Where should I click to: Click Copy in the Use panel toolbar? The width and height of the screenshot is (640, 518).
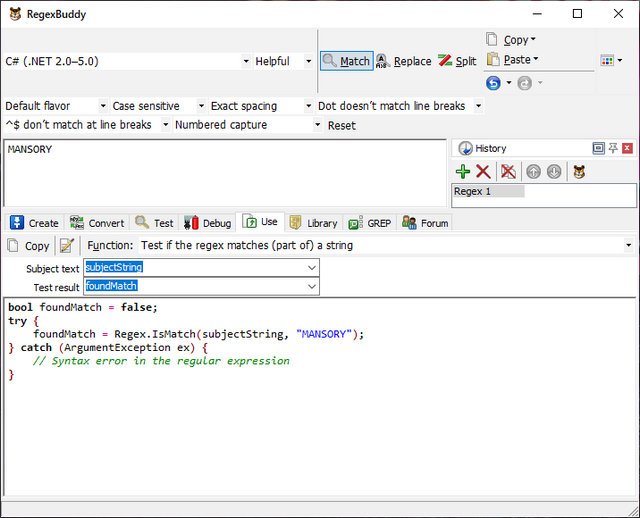click(x=28, y=245)
